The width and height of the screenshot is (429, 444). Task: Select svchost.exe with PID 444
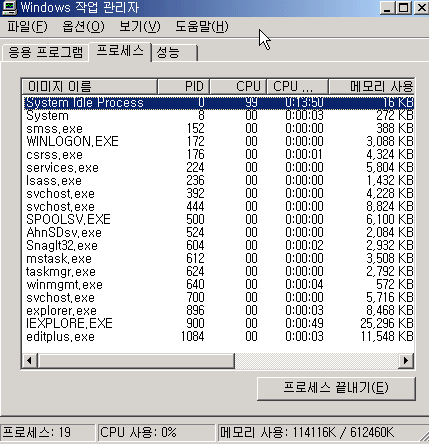(218, 207)
